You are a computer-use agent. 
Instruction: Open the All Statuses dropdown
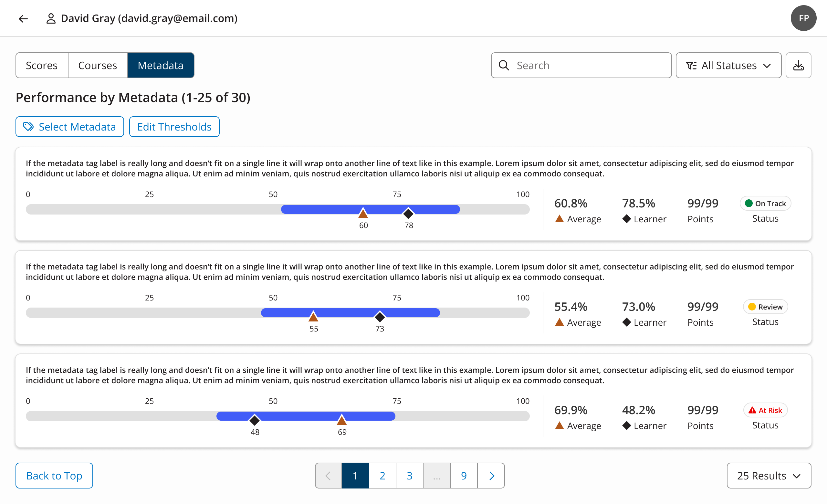tap(728, 65)
